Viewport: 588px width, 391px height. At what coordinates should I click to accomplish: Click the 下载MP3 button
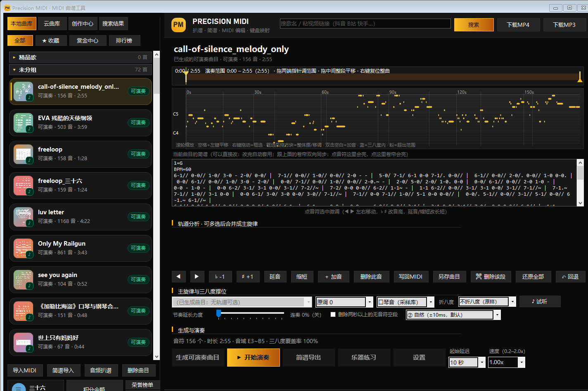coord(564,25)
